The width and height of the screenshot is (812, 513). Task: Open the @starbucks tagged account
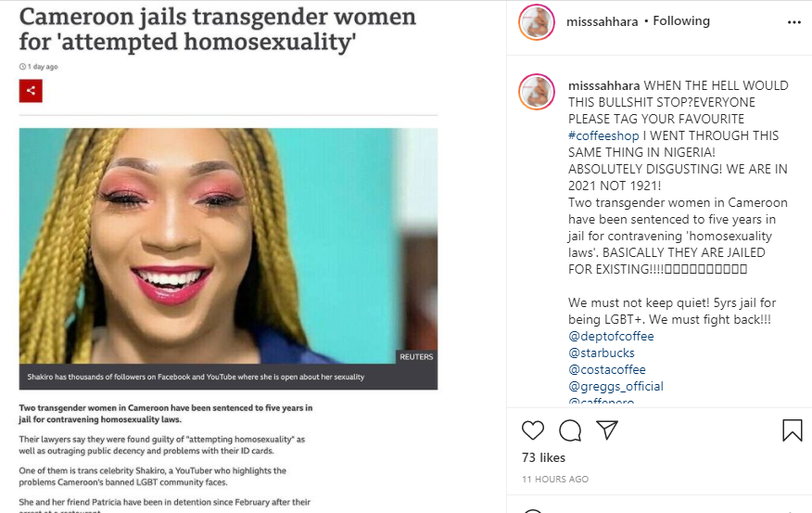pyautogui.click(x=602, y=353)
